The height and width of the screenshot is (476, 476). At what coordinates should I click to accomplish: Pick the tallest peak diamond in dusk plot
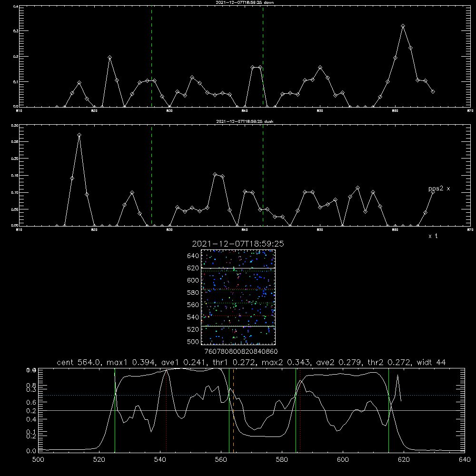pos(79,135)
